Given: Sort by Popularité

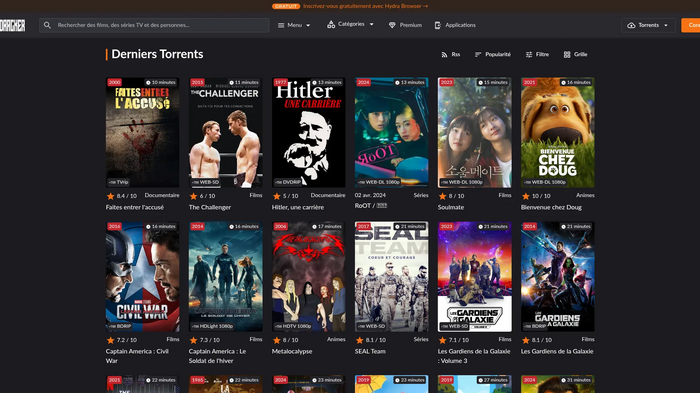Looking at the screenshot, I should (493, 54).
